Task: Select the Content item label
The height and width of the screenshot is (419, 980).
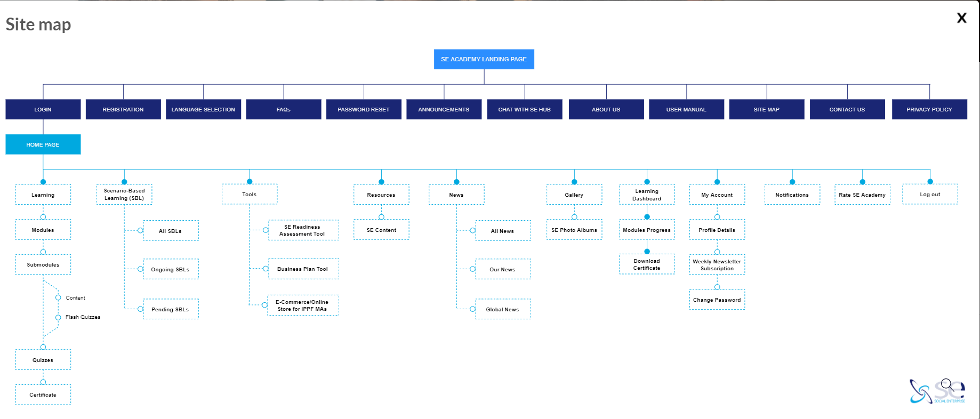Action: [x=75, y=298]
